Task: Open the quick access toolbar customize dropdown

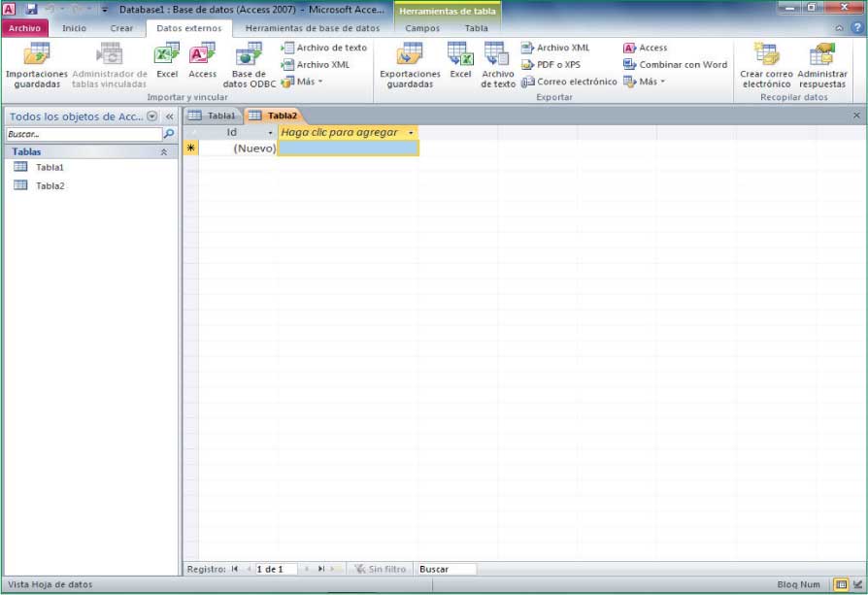Action: tap(105, 10)
